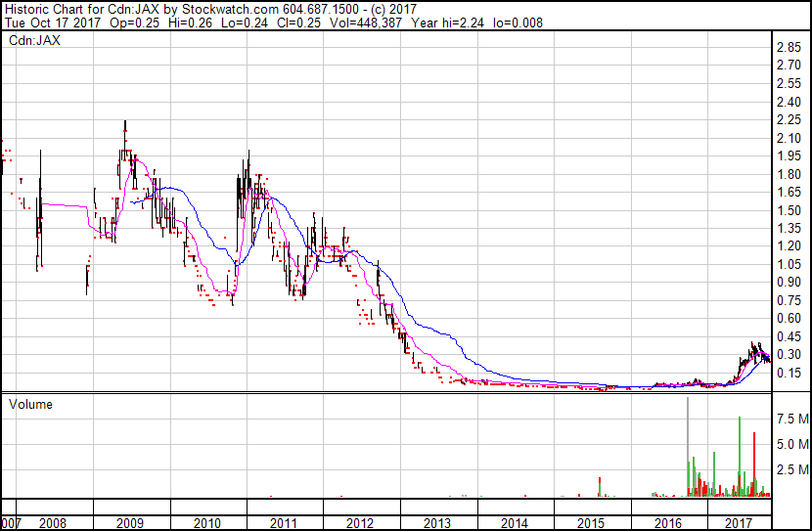This screenshot has width=812, height=531.
Task: Click the 7.5 M volume axis label
Action: [x=790, y=419]
